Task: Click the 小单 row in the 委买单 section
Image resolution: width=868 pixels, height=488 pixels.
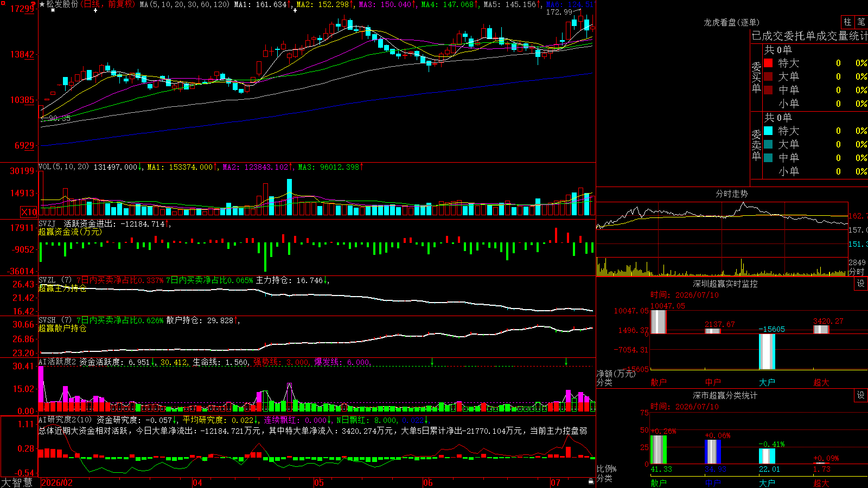Action: [815, 104]
